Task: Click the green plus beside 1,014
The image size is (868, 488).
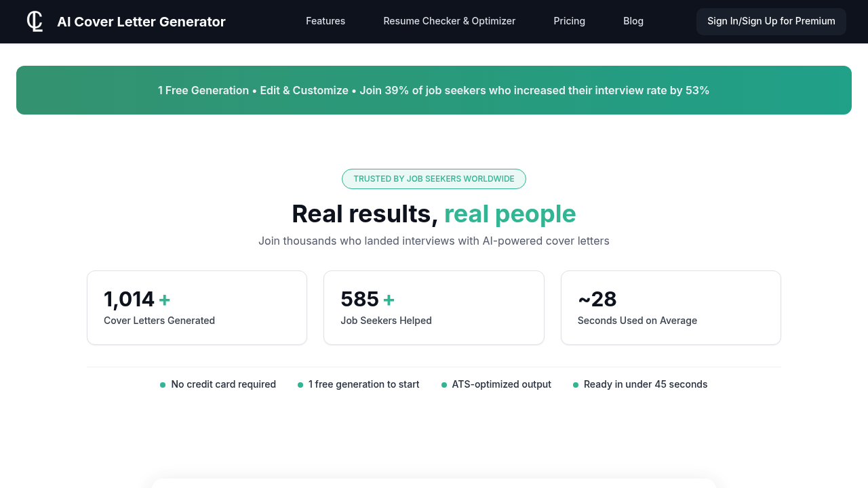Action: (164, 299)
